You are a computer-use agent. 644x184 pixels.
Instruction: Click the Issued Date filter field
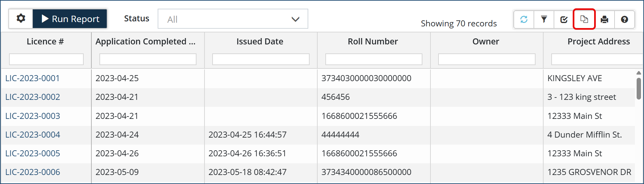click(261, 59)
